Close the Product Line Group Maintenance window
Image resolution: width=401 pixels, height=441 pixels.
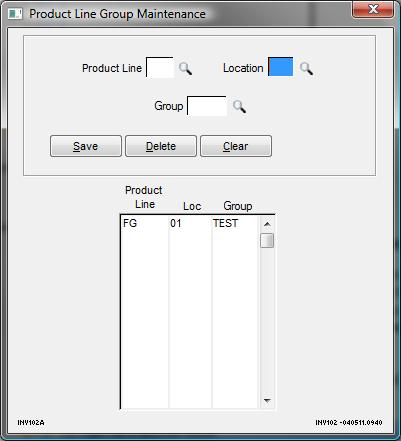point(373,9)
